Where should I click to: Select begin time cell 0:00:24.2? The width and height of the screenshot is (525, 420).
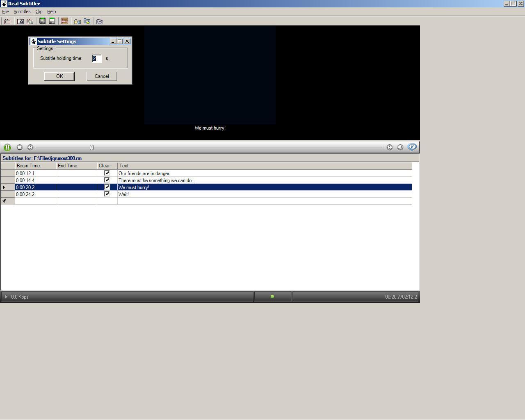36,194
